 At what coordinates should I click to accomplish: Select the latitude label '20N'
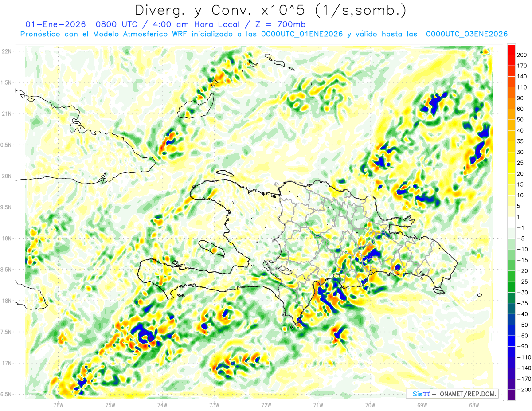coord(7,176)
